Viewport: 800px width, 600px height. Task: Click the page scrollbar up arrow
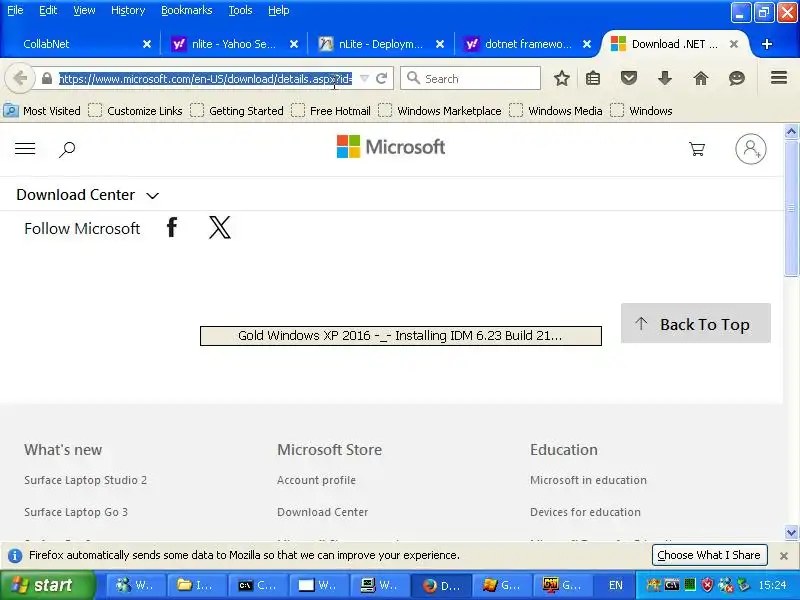(791, 132)
